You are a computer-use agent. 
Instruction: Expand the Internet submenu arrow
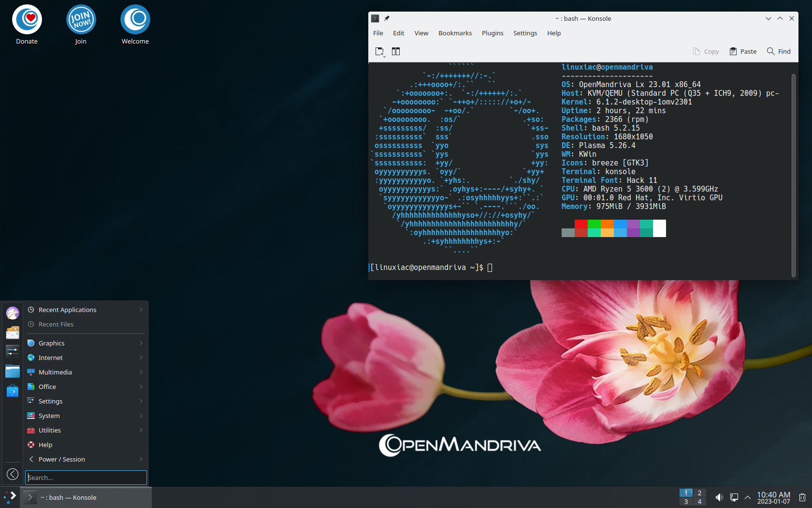click(x=141, y=358)
